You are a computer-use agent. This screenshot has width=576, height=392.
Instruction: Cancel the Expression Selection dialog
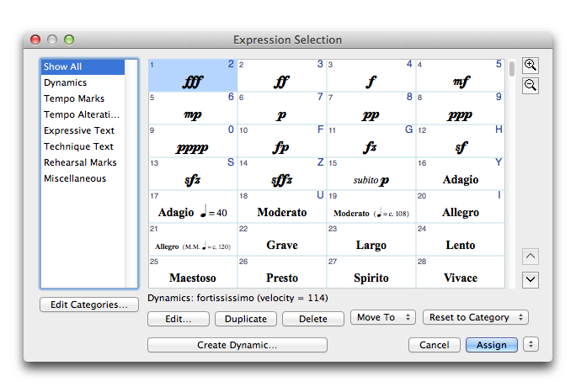coord(435,345)
